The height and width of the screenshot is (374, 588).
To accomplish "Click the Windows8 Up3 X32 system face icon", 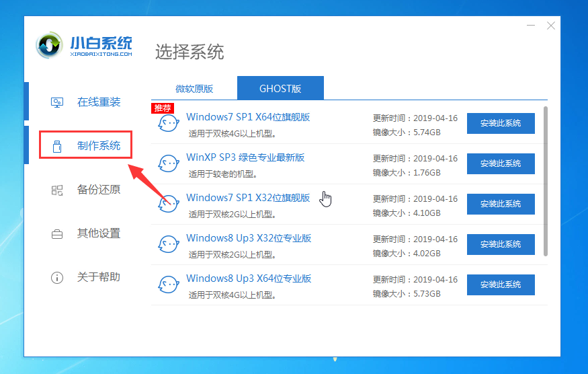I will tap(169, 244).
